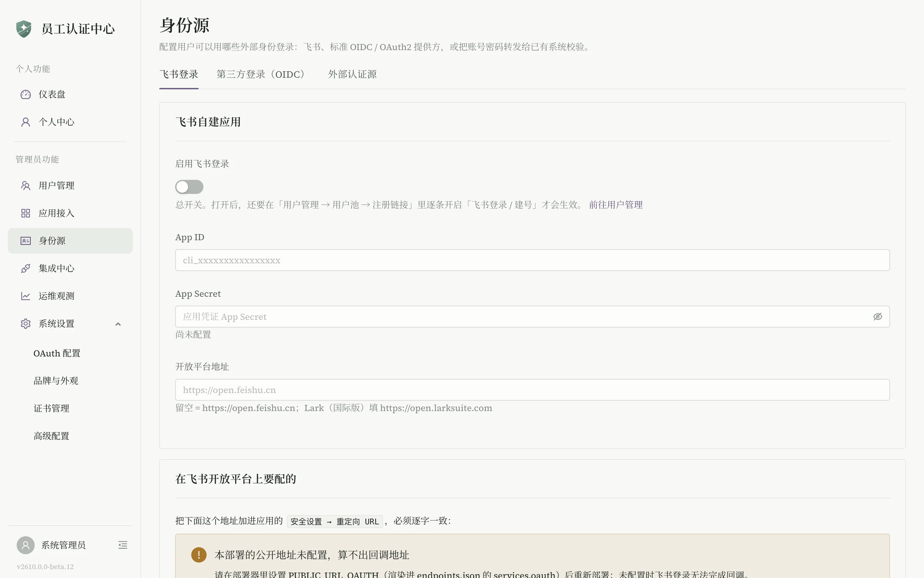
Task: Go to 个人中心 menu item
Action: (70, 122)
